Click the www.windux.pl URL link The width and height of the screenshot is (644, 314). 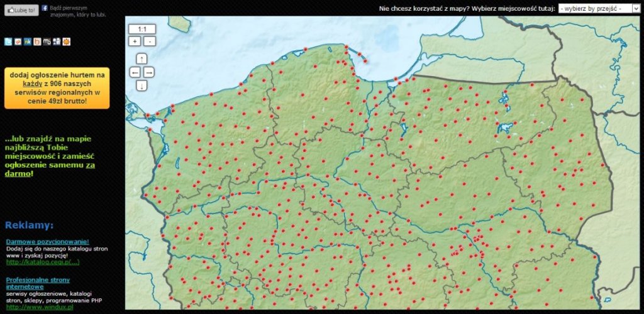click(40, 307)
